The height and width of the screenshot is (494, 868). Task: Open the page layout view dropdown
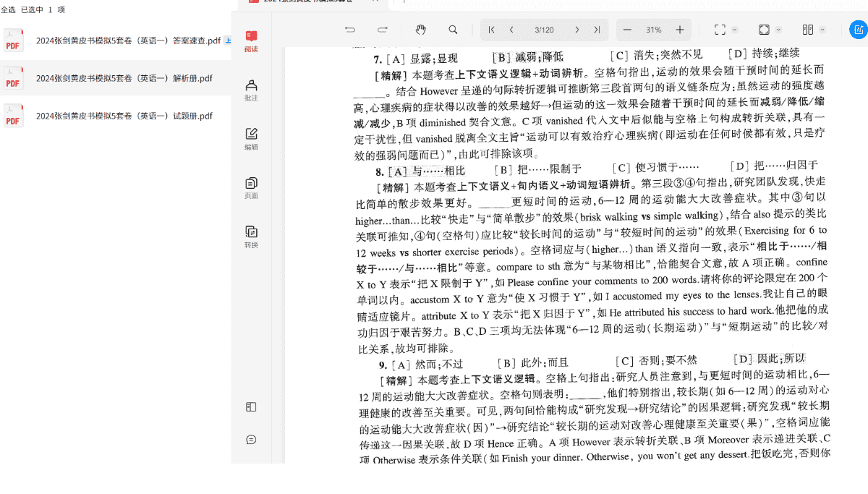pyautogui.click(x=823, y=30)
